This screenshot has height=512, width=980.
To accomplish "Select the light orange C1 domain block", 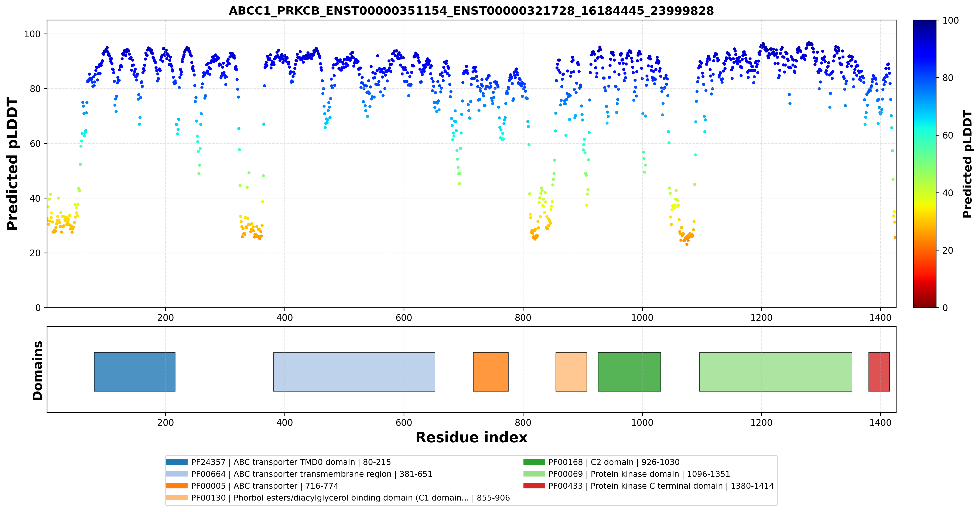I will 571,372.
